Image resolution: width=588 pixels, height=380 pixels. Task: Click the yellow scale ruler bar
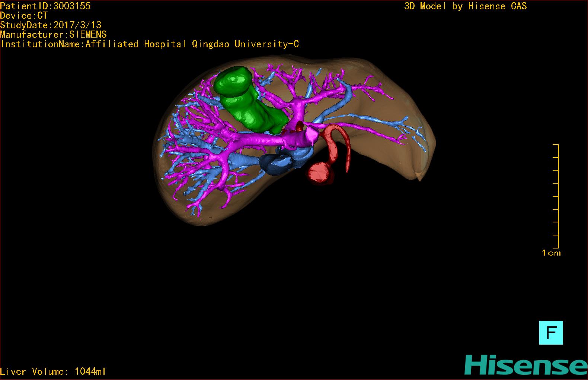click(x=556, y=196)
